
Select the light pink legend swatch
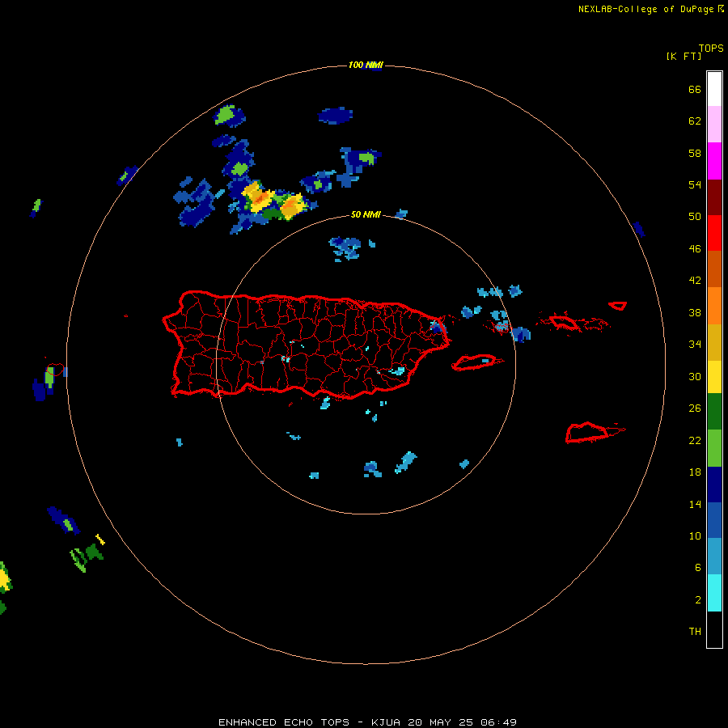[x=714, y=124]
